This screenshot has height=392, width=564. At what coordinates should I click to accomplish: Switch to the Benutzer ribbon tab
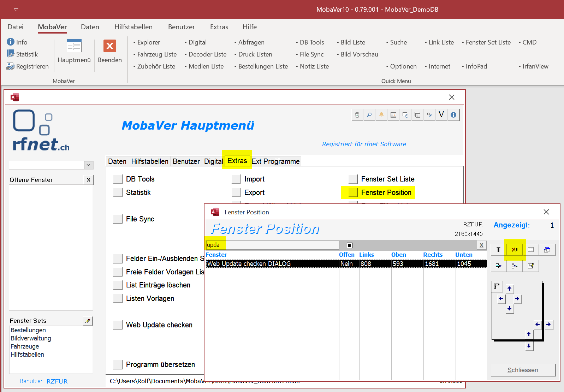pyautogui.click(x=182, y=27)
